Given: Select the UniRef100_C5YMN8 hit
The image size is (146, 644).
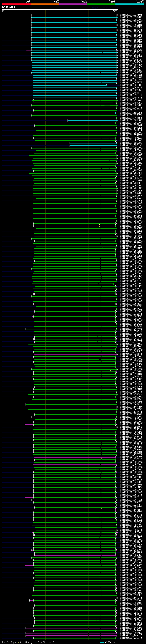Looking at the screenshot, I should pos(131,77).
